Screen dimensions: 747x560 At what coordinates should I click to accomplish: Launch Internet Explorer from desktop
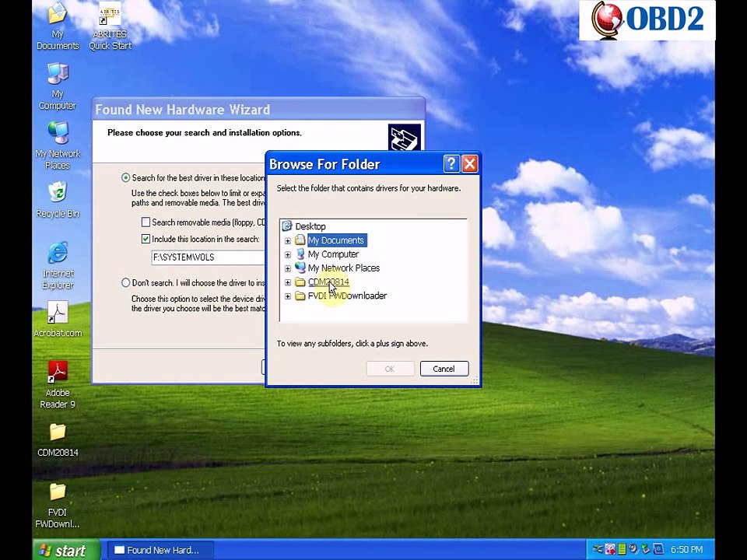click(x=58, y=265)
